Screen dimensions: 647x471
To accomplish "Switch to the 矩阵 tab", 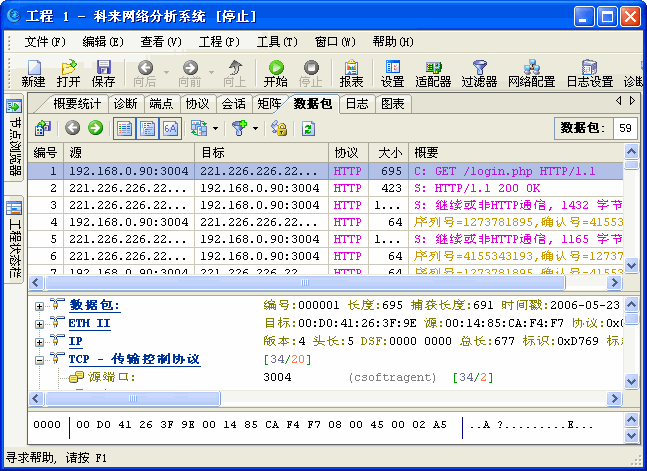I will (269, 104).
